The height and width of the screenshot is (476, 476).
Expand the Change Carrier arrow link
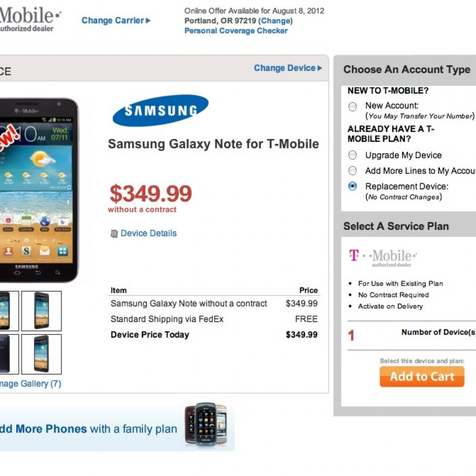(x=116, y=21)
